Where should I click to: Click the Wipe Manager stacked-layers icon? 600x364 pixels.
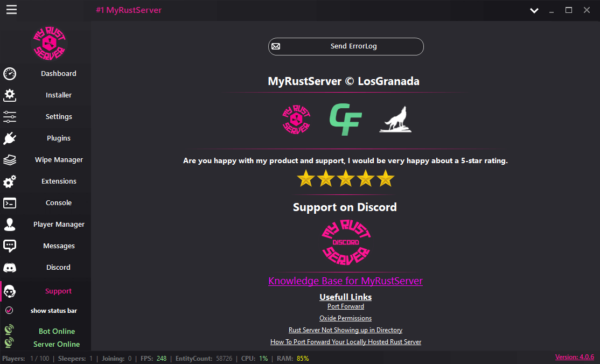[9, 159]
